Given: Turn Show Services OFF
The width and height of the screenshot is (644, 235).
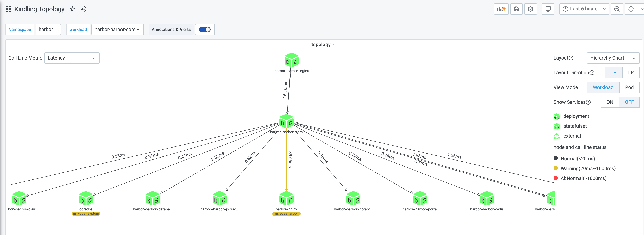Looking at the screenshot, I should click(x=629, y=102).
